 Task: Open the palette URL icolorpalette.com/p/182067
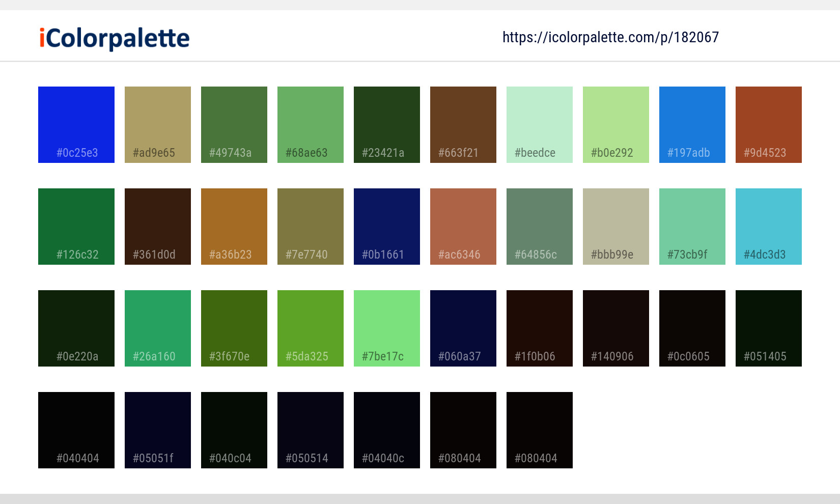point(610,37)
